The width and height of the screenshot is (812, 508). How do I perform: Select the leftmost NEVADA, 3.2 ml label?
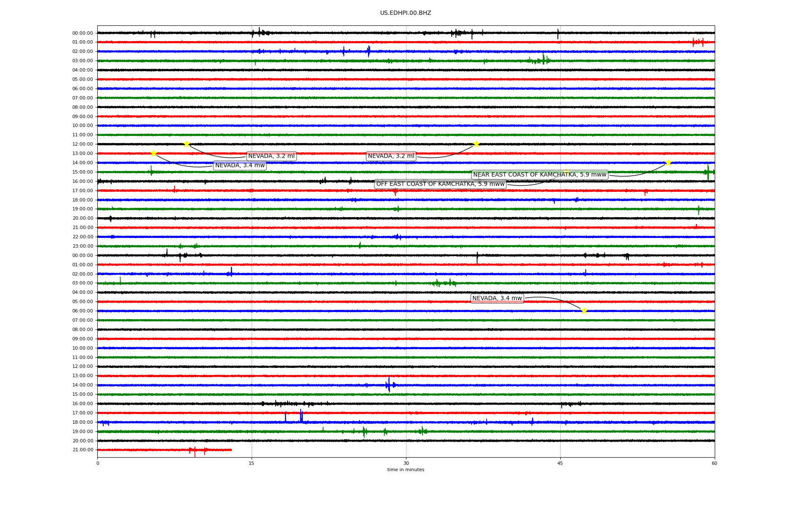pos(271,156)
